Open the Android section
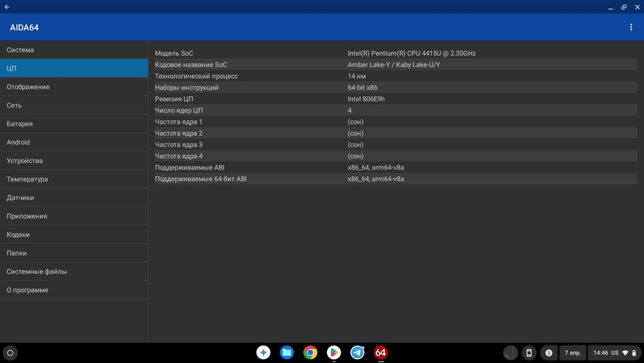The height and width of the screenshot is (363, 644). coord(74,142)
